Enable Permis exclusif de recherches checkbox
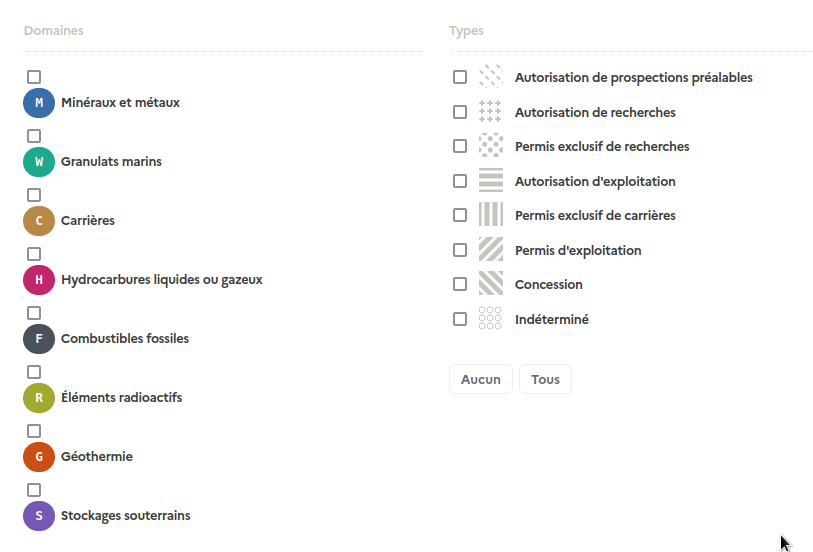813x552 pixels. tap(460, 146)
